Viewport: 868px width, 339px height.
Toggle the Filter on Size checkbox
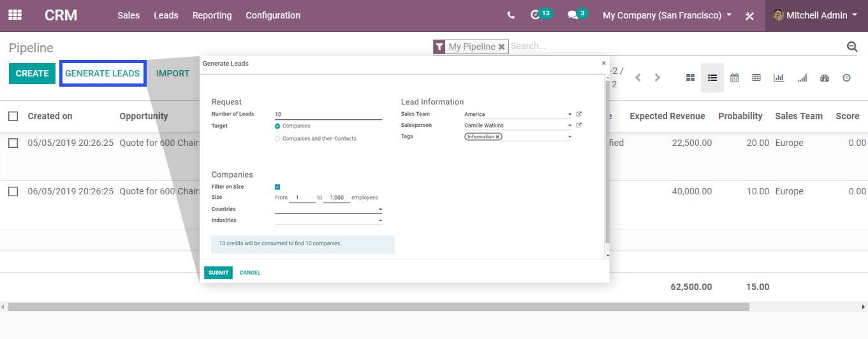(x=277, y=187)
